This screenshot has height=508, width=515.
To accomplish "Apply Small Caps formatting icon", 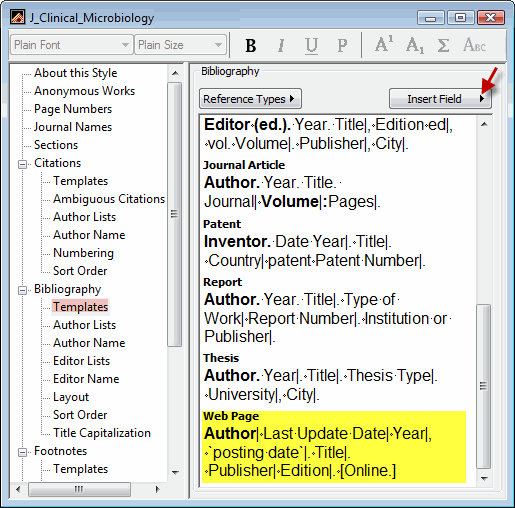I will point(475,45).
